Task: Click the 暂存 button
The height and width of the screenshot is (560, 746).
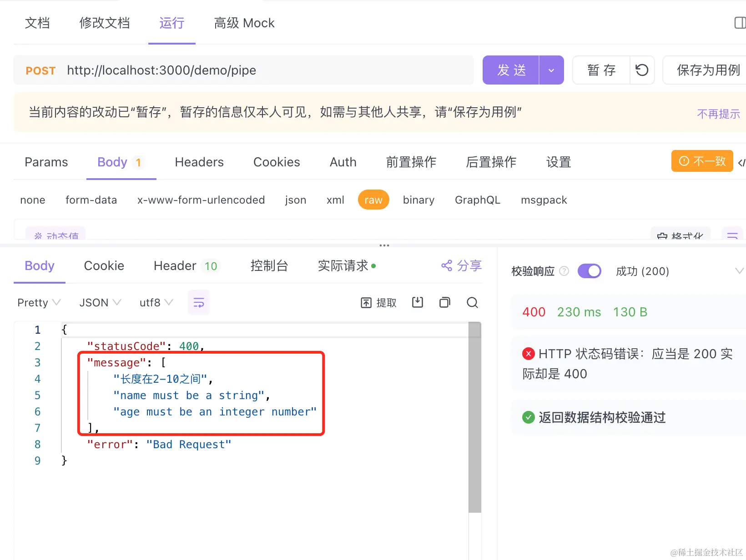Action: 601,70
